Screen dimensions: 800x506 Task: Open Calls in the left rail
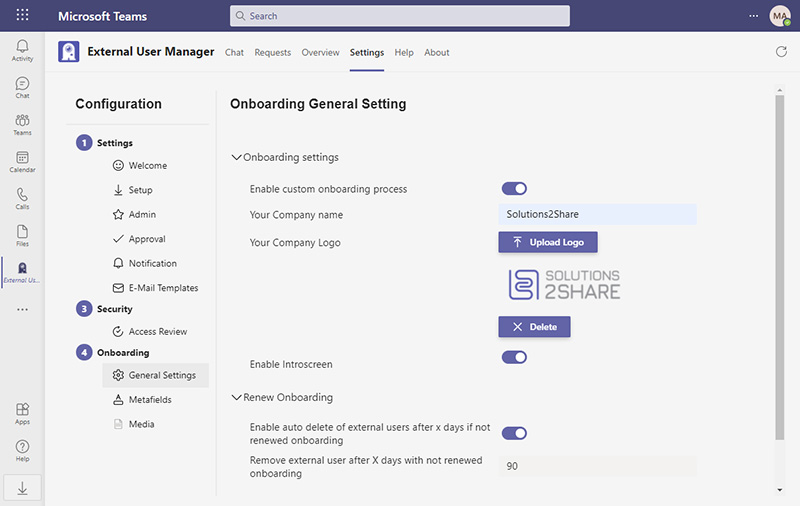22,198
